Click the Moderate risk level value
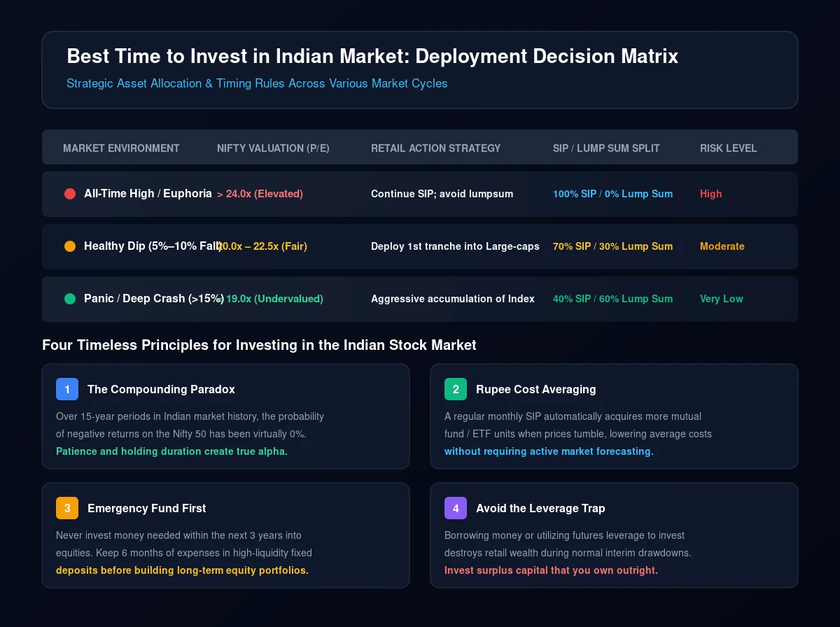Image resolution: width=840 pixels, height=627 pixels. [722, 246]
